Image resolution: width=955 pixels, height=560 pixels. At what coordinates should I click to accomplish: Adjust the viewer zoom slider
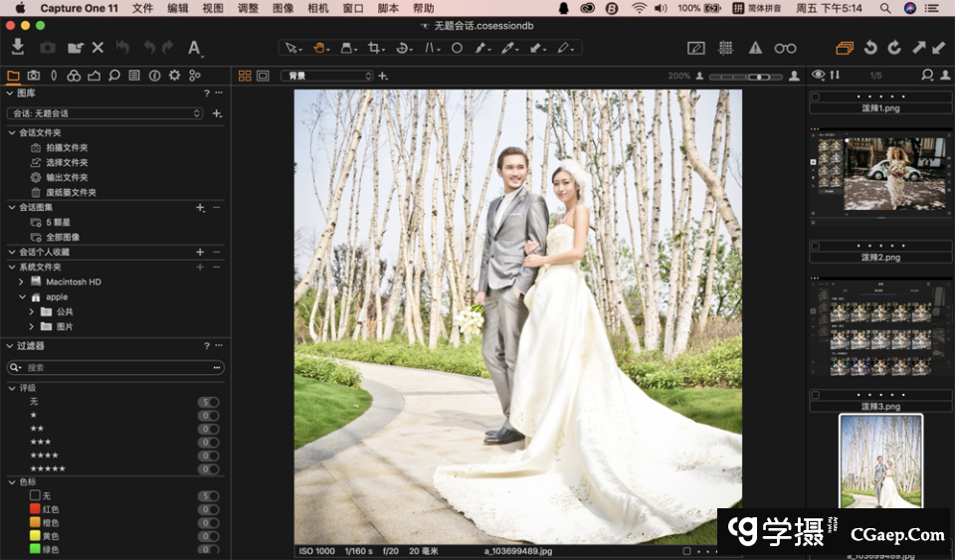(758, 76)
